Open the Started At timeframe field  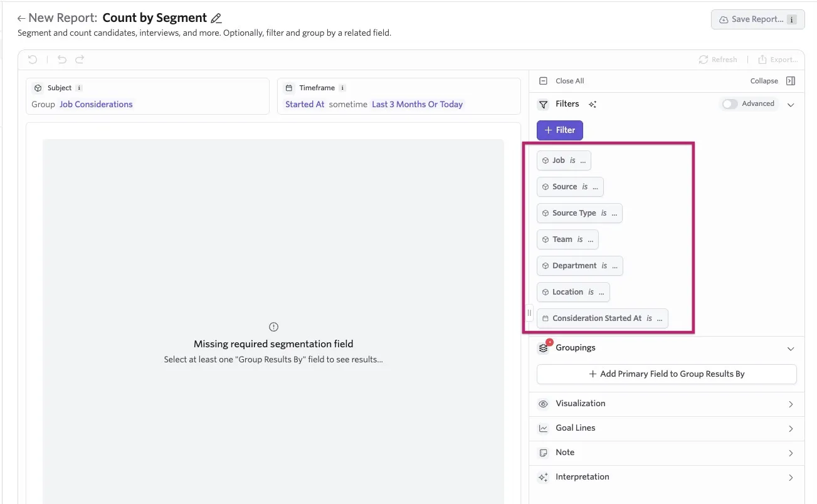(305, 104)
